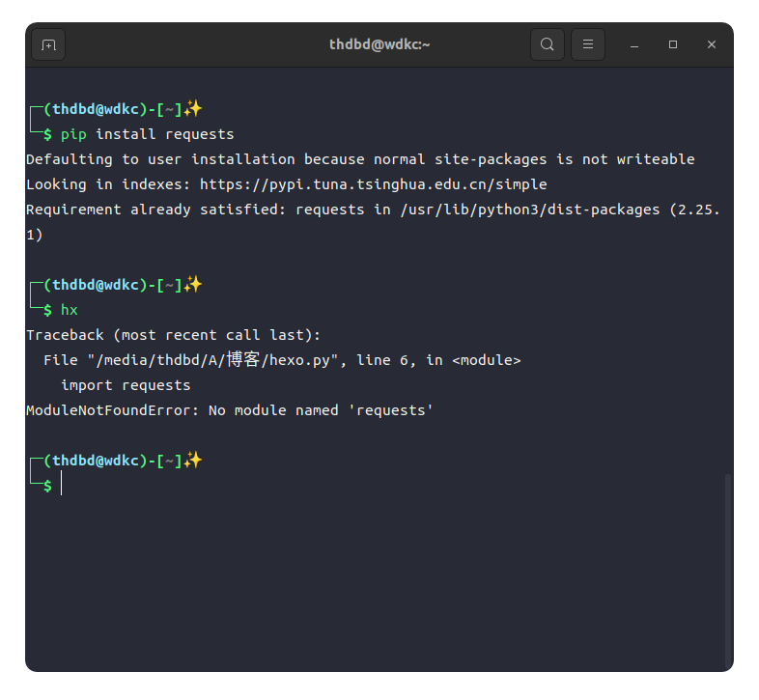
Task: Open a new terminal tab
Action: click(48, 44)
